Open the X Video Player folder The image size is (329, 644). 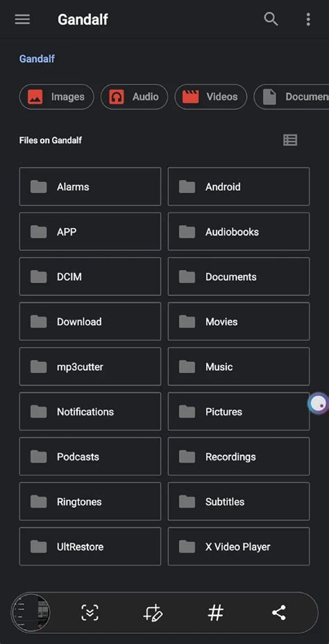click(238, 546)
